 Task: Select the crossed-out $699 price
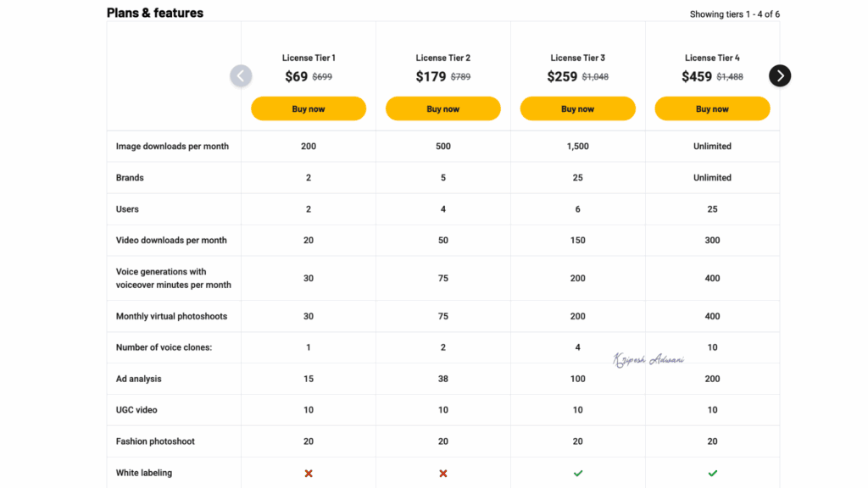324,76
